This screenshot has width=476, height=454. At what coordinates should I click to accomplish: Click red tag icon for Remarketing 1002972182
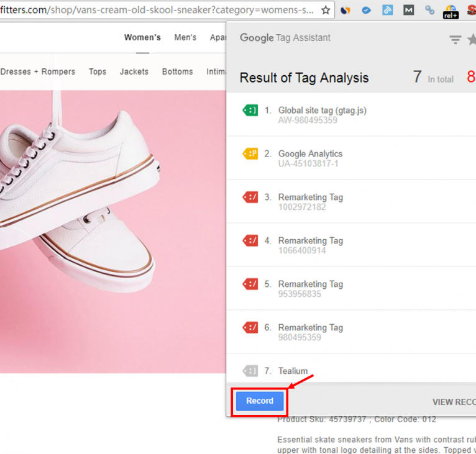(250, 197)
